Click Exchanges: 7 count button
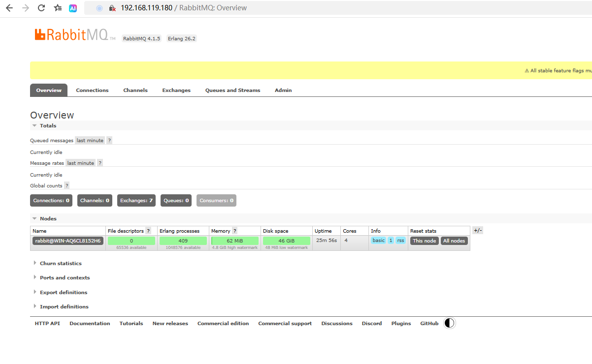 point(136,201)
